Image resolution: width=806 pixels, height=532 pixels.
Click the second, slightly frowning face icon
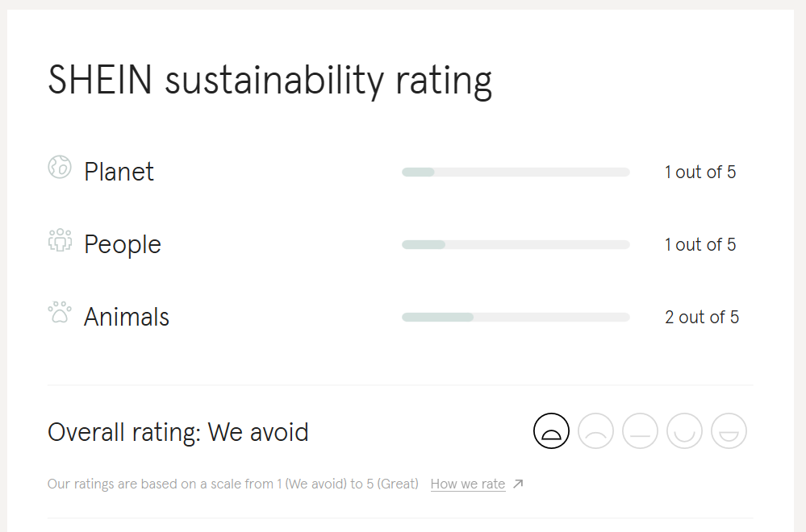(595, 430)
